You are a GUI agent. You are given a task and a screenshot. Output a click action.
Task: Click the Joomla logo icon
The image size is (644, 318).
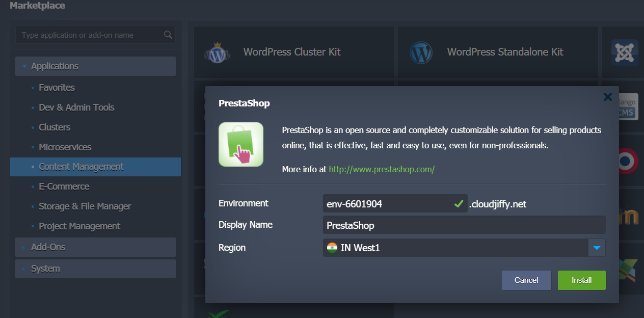pos(624,52)
